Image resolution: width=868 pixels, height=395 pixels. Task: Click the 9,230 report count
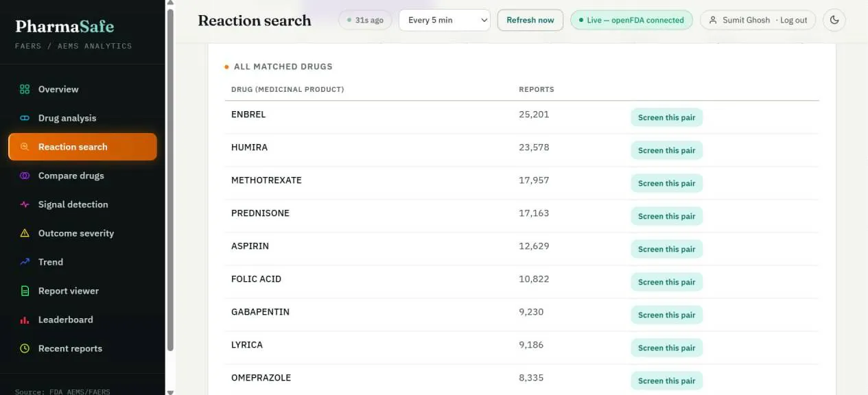coord(531,312)
